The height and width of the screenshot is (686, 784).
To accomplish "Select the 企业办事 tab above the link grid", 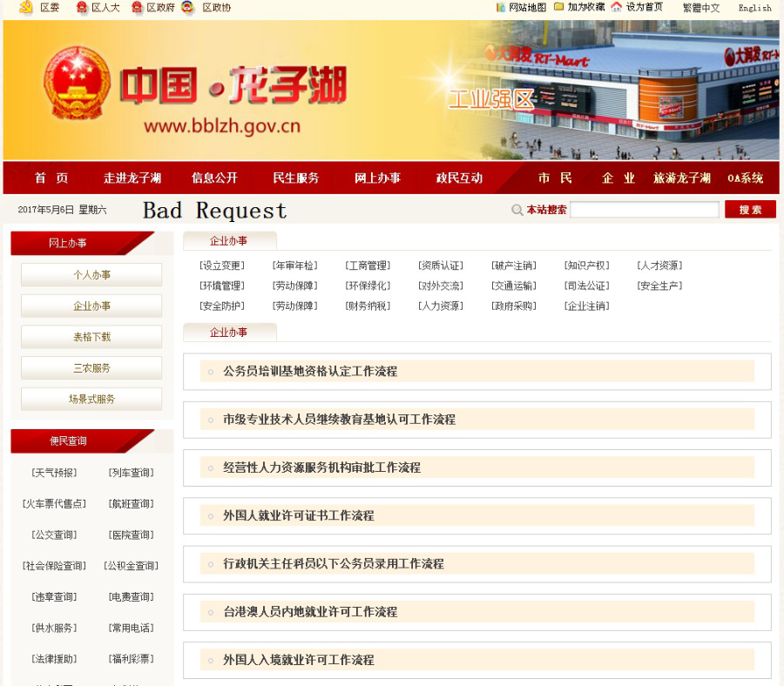I will click(x=229, y=241).
